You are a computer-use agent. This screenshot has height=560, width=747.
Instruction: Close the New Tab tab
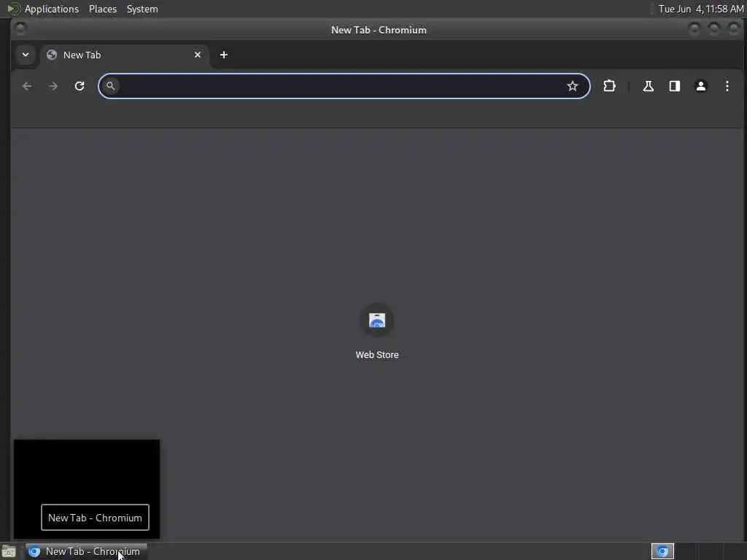[198, 55]
